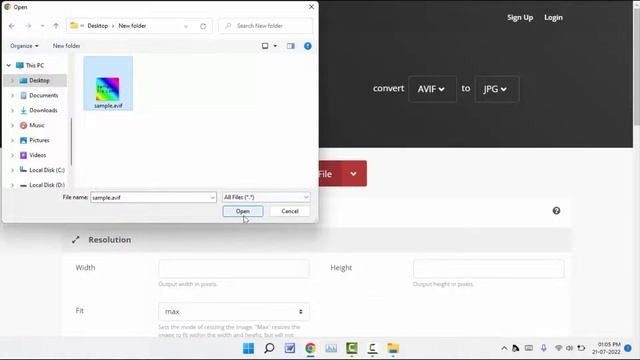Open the Fit max dropdown
This screenshot has height=360, width=640.
tap(234, 312)
